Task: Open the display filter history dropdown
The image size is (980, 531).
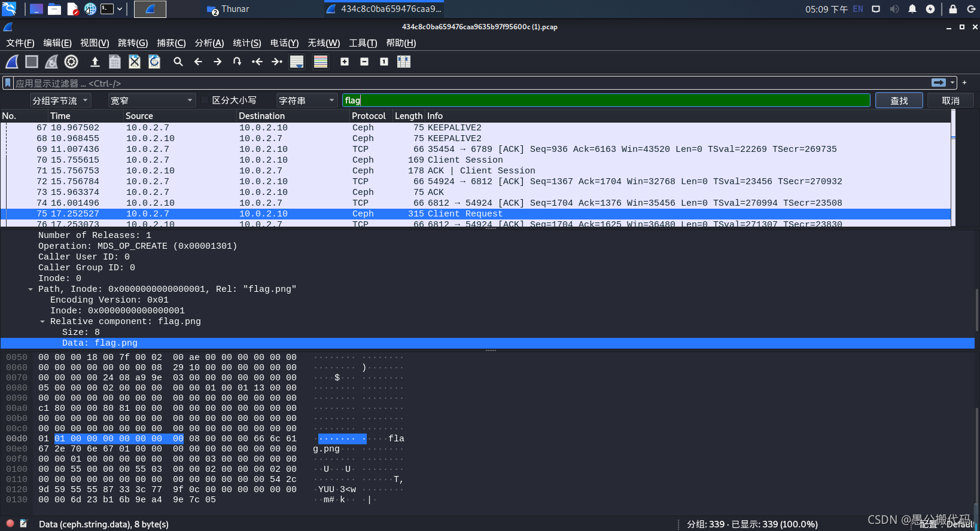Action: pyautogui.click(x=952, y=83)
